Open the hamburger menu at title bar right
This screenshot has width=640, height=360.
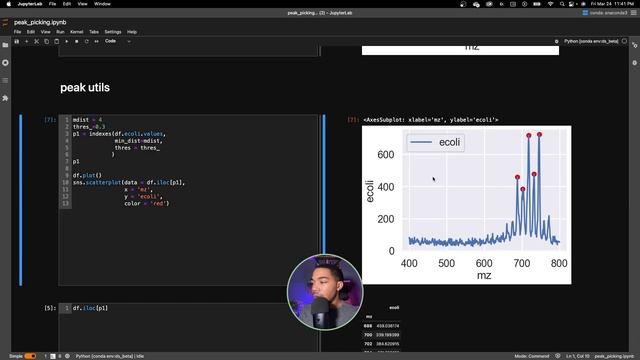(633, 13)
